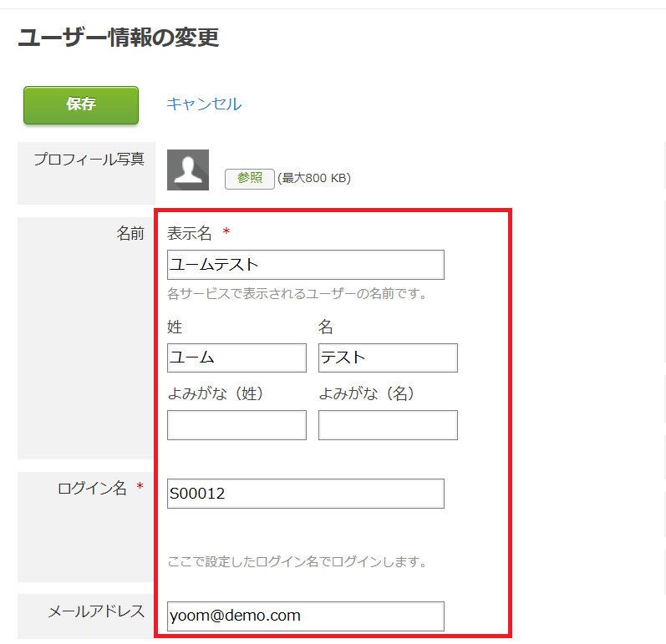Click the 名 input with テスト
The width and height of the screenshot is (666, 644).
tap(388, 357)
